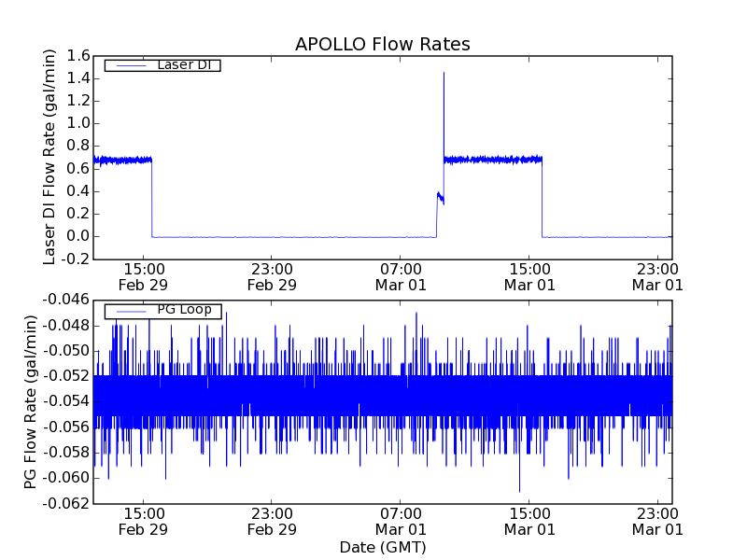This screenshot has height=560, width=747.
Task: Click the 0.0 tick on Laser DI axis
Action: (x=78, y=237)
